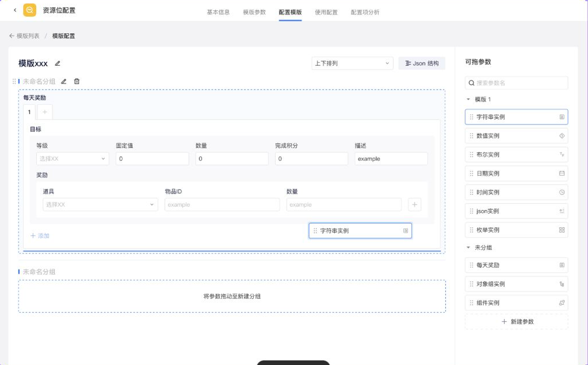Click the drag handle of first 未命名分组
The width and height of the screenshot is (588, 365).
(x=14, y=81)
